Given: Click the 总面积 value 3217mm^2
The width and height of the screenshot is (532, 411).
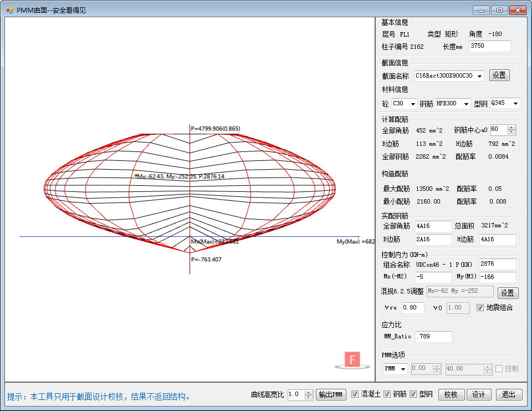Looking at the screenshot, I should (x=495, y=226).
